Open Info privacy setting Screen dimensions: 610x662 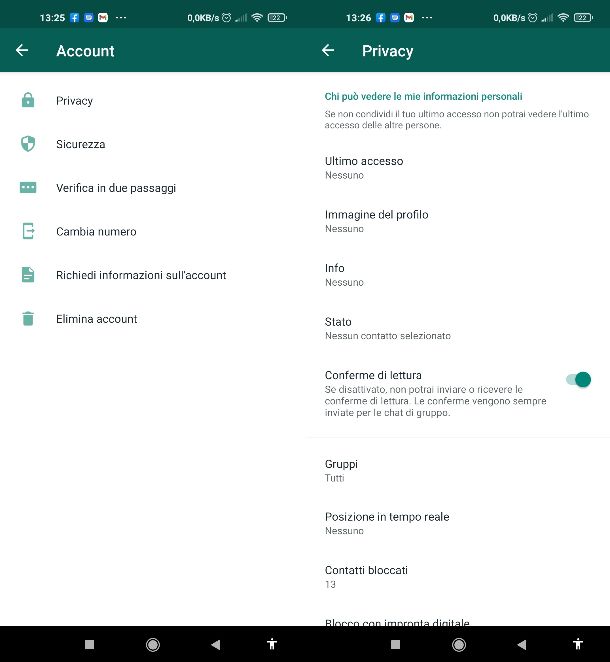pos(458,275)
